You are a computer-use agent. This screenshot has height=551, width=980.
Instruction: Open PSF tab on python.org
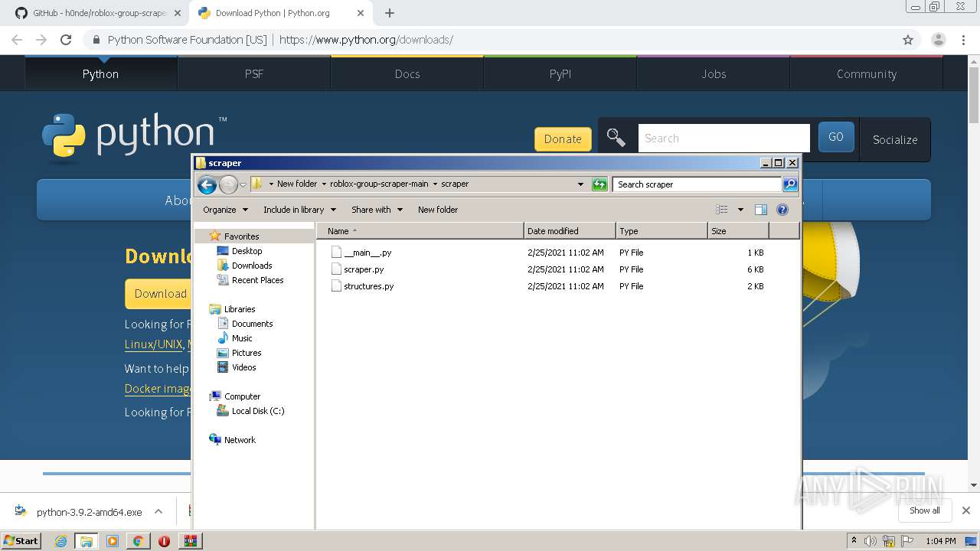pos(254,73)
